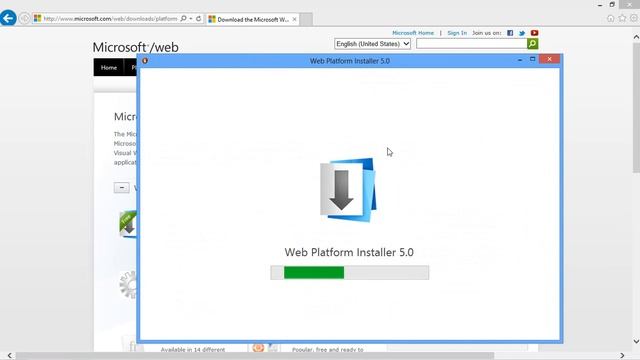The image size is (640, 360).
Task: Open the Home menu item
Action: pyautogui.click(x=109, y=67)
